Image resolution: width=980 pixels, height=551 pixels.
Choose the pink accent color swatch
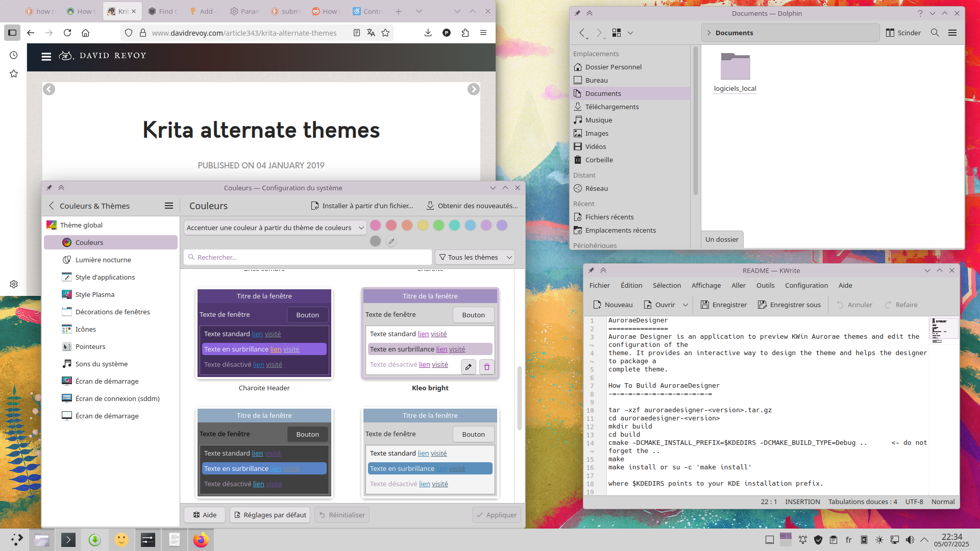click(x=375, y=225)
